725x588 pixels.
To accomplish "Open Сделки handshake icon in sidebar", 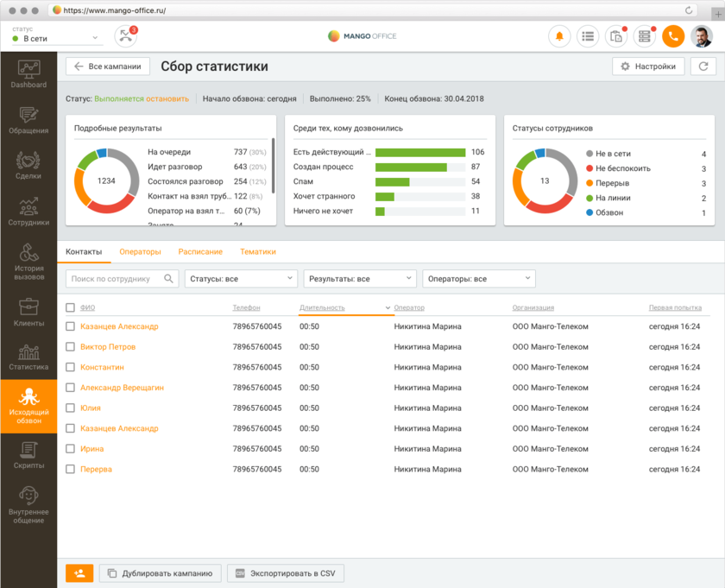I will [28, 165].
